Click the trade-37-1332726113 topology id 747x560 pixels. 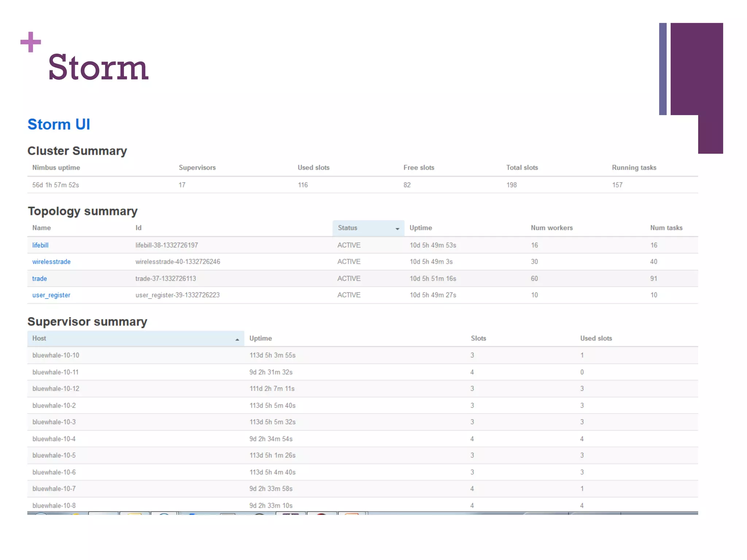(166, 279)
